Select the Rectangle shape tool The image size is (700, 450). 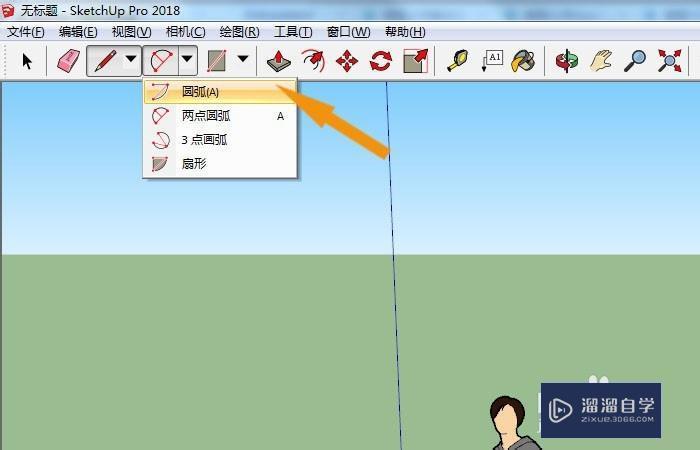pyautogui.click(x=217, y=61)
